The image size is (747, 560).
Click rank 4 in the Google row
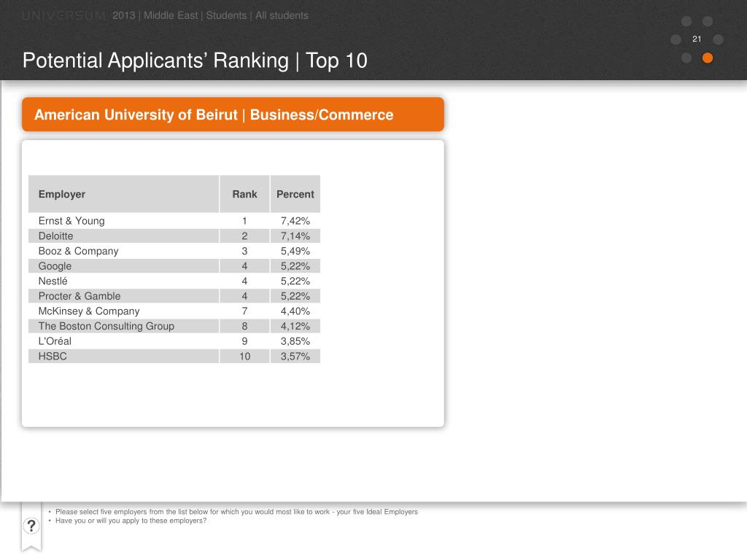(x=244, y=266)
